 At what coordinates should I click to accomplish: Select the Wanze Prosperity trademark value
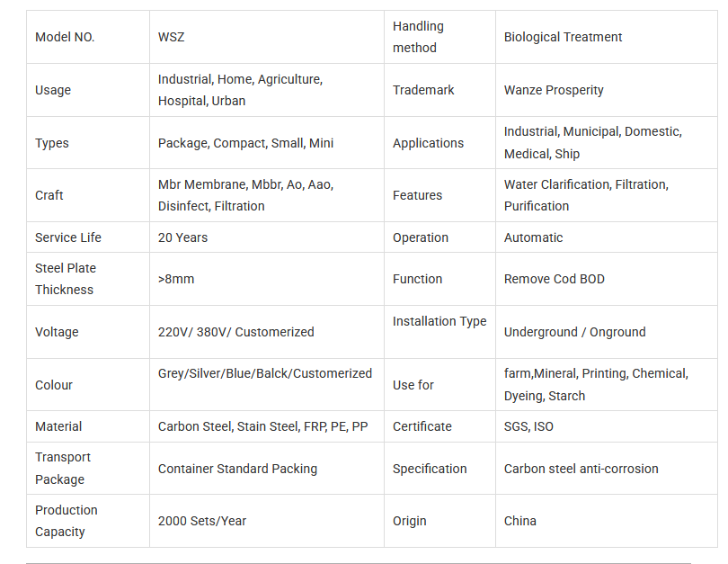tap(554, 90)
